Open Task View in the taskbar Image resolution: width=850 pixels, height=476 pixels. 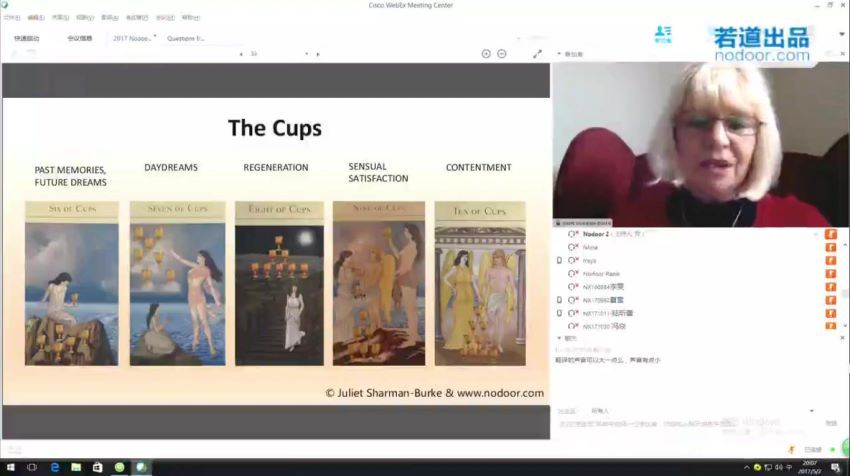(32, 467)
